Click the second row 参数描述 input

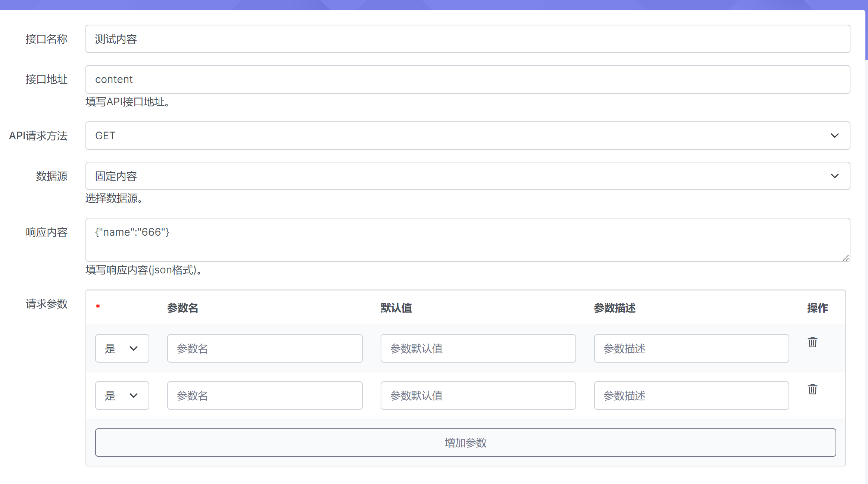coord(691,395)
